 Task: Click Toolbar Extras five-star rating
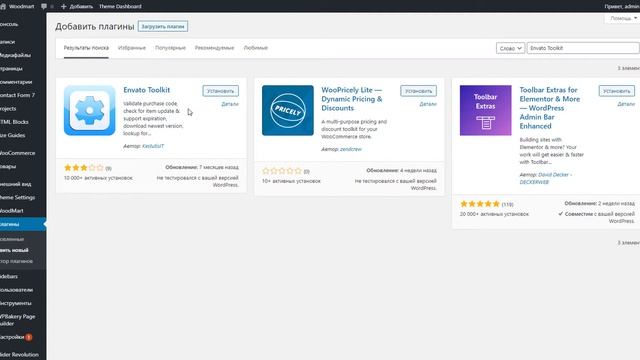pyautogui.click(x=480, y=204)
